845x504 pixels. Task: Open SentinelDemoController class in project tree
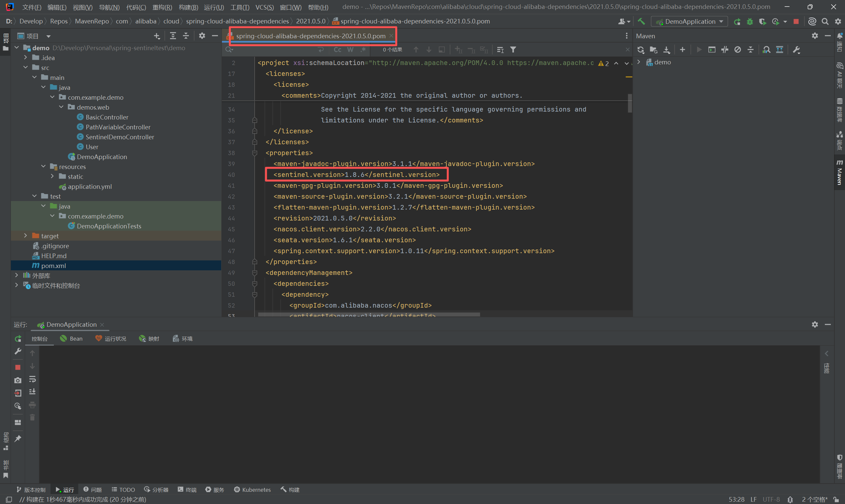pyautogui.click(x=120, y=137)
